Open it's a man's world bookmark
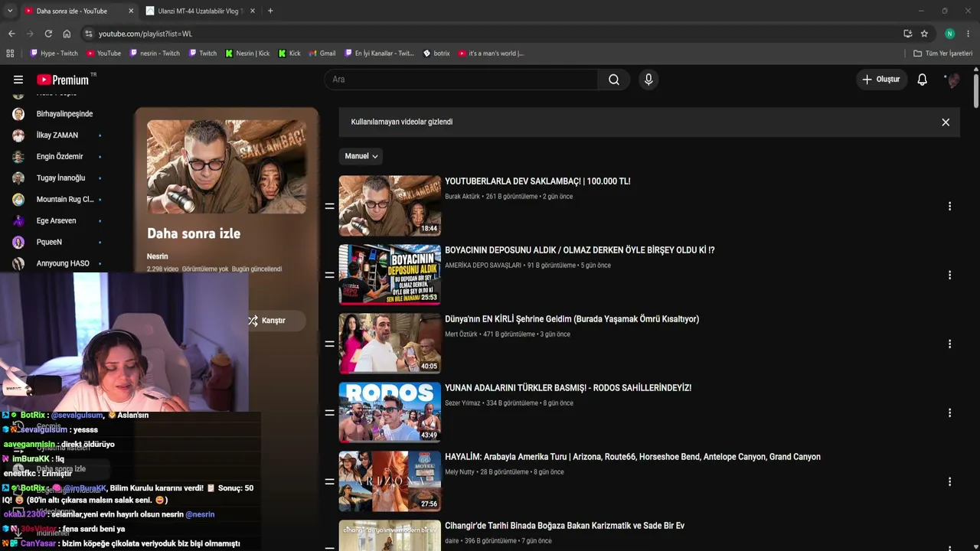Image resolution: width=980 pixels, height=551 pixels. [x=491, y=54]
